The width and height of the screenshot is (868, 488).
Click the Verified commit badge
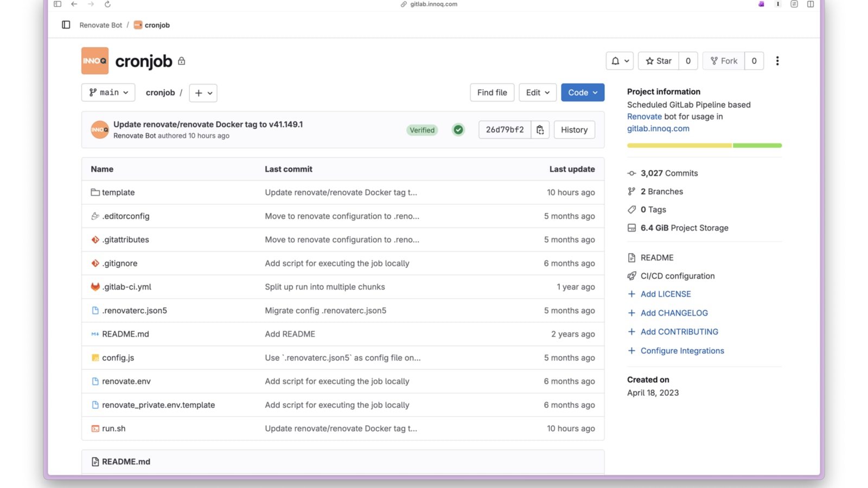point(422,130)
